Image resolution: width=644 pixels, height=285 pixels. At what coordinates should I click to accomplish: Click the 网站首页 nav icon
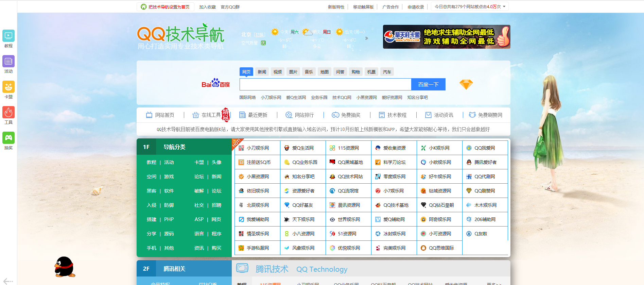pos(149,115)
